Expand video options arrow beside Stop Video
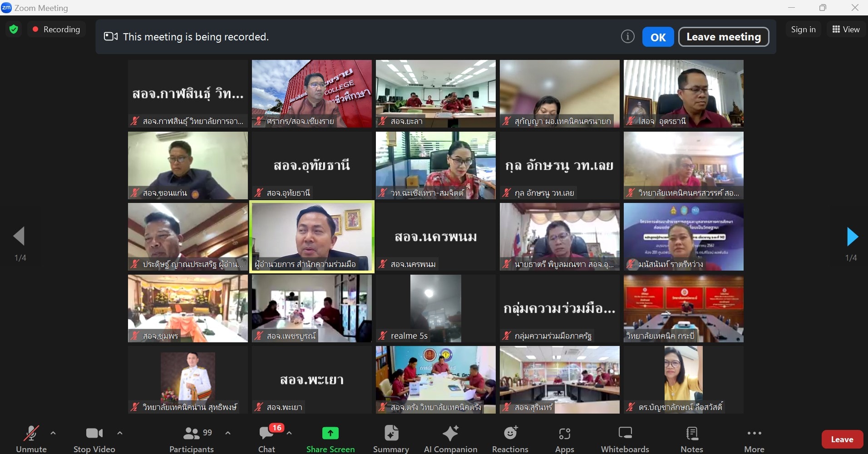The height and width of the screenshot is (454, 868). click(x=120, y=433)
